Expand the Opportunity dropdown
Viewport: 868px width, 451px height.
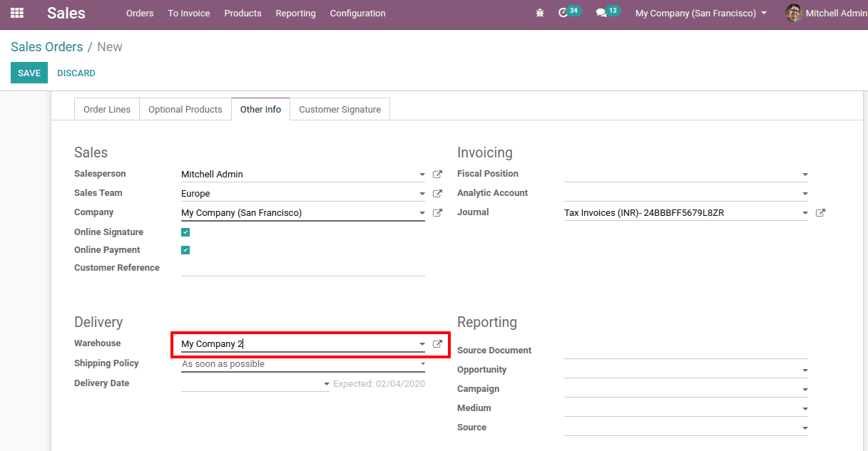[x=805, y=370]
